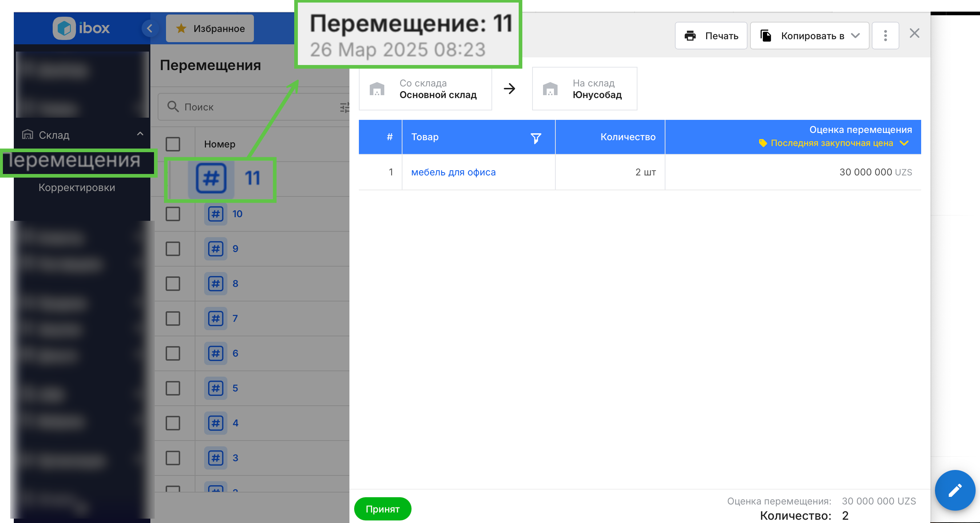Open the three-dot more options menu
Image resolution: width=980 pixels, height=523 pixels.
(885, 36)
